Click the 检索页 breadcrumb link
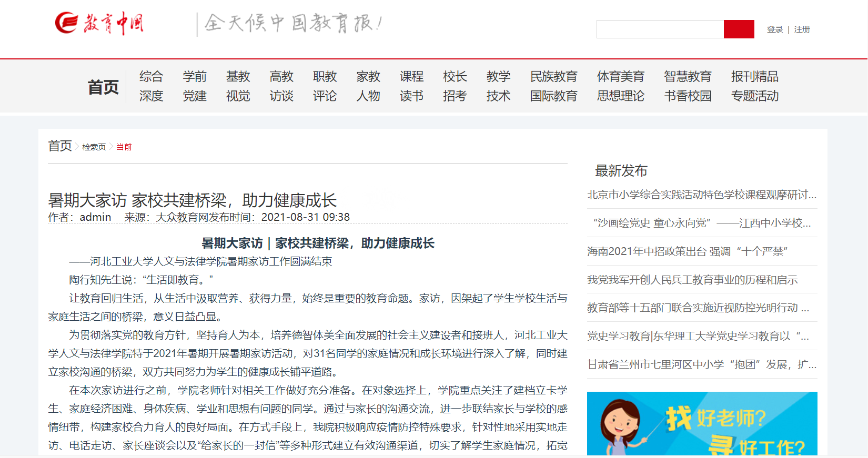Screen dimensions: 868x458 pyautogui.click(x=94, y=147)
